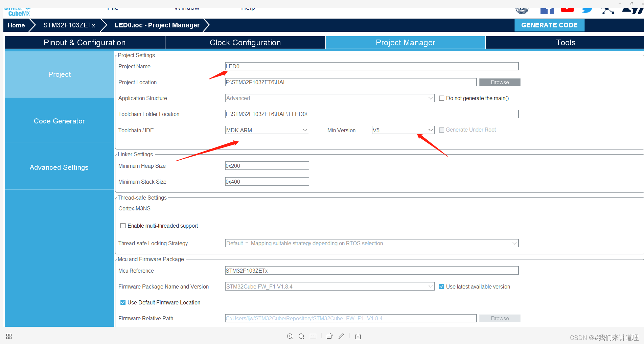The width and height of the screenshot is (644, 344).
Task: Switch to Clock Configuration tab
Action: click(245, 43)
